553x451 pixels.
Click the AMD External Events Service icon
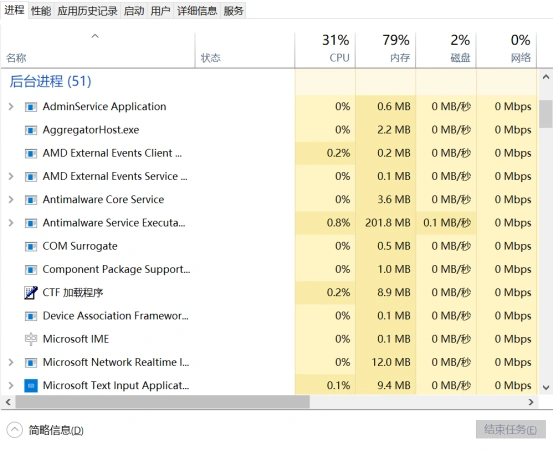click(31, 176)
